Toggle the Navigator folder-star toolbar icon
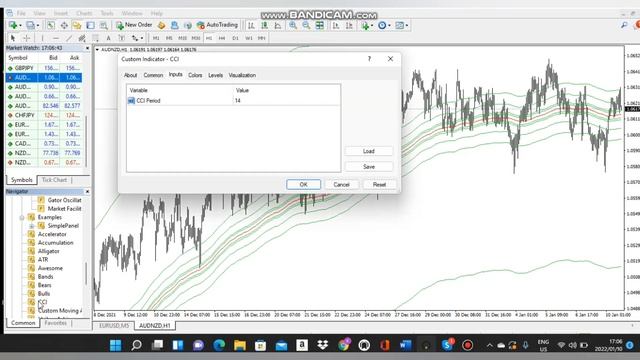This screenshot has height=360, width=640. pyautogui.click(x=77, y=25)
